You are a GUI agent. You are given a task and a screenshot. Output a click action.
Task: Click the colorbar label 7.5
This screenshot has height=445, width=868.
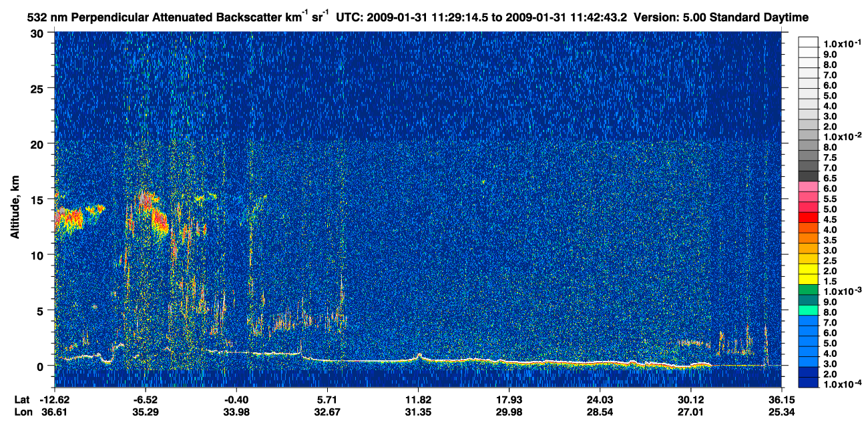(x=831, y=157)
